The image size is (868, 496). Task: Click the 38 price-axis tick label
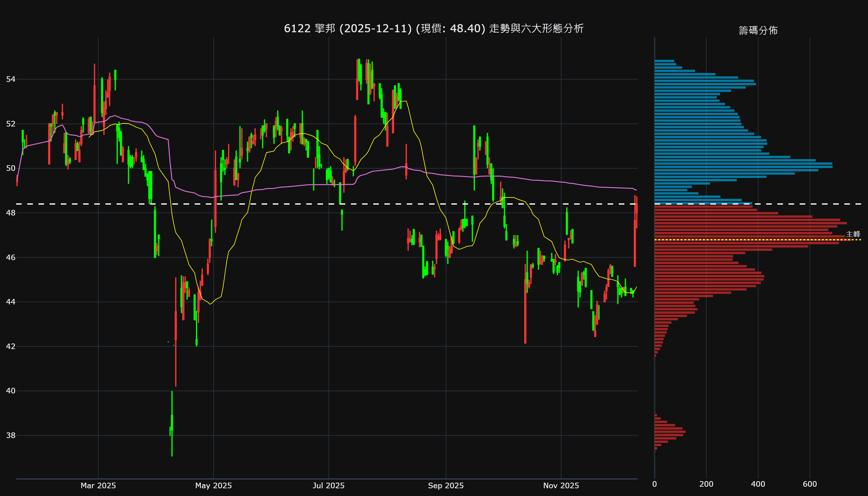[11, 435]
